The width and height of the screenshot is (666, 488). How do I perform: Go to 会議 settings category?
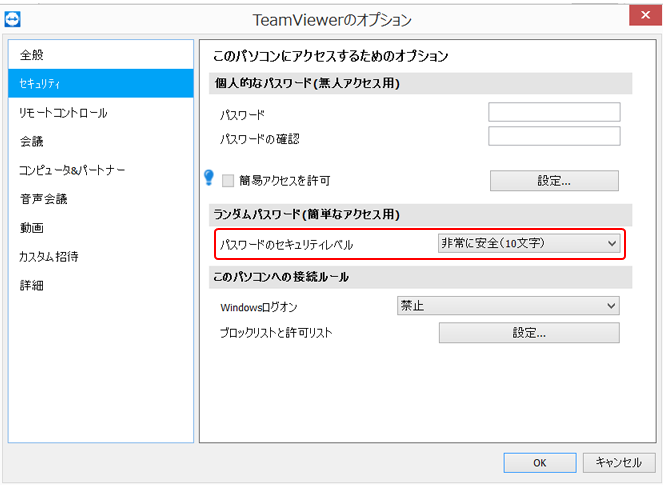31,141
